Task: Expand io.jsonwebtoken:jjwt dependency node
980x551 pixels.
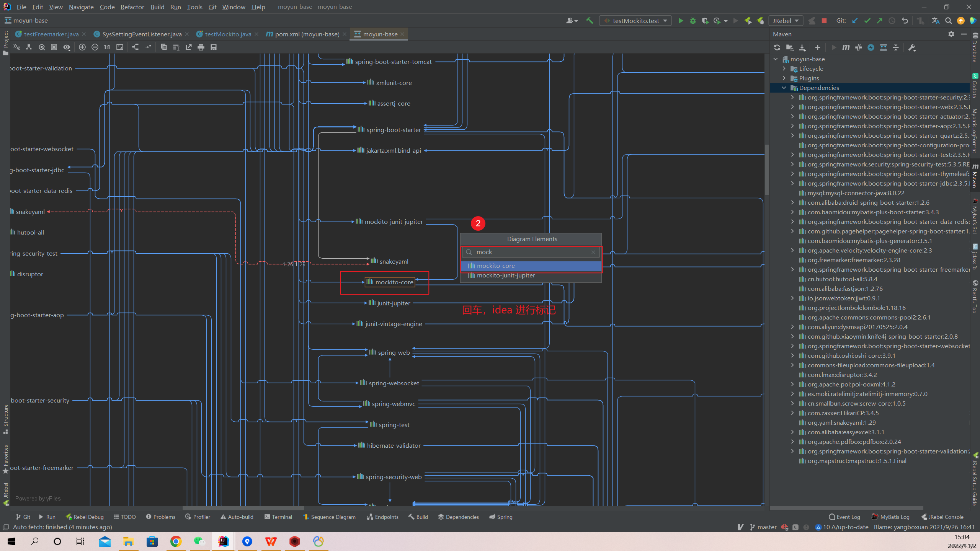Action: [x=792, y=298]
